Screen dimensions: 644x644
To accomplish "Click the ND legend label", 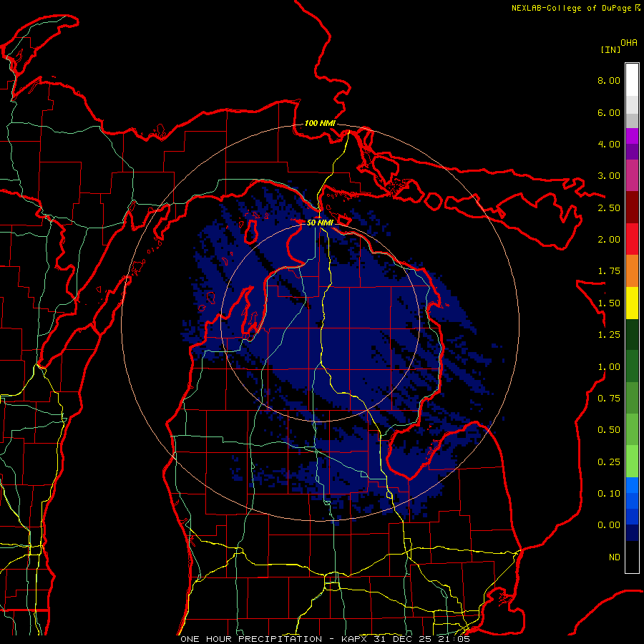I will (615, 557).
